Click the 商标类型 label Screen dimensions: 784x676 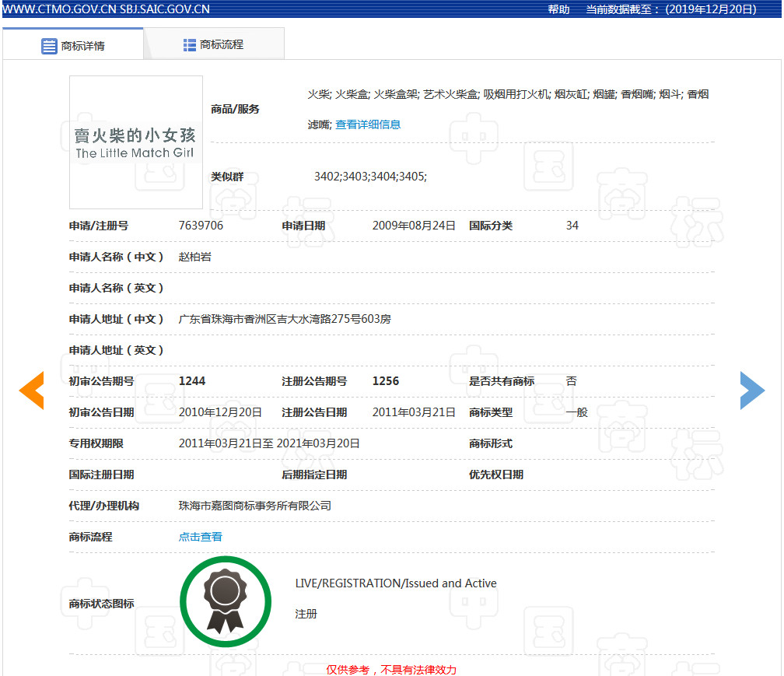[x=491, y=412]
